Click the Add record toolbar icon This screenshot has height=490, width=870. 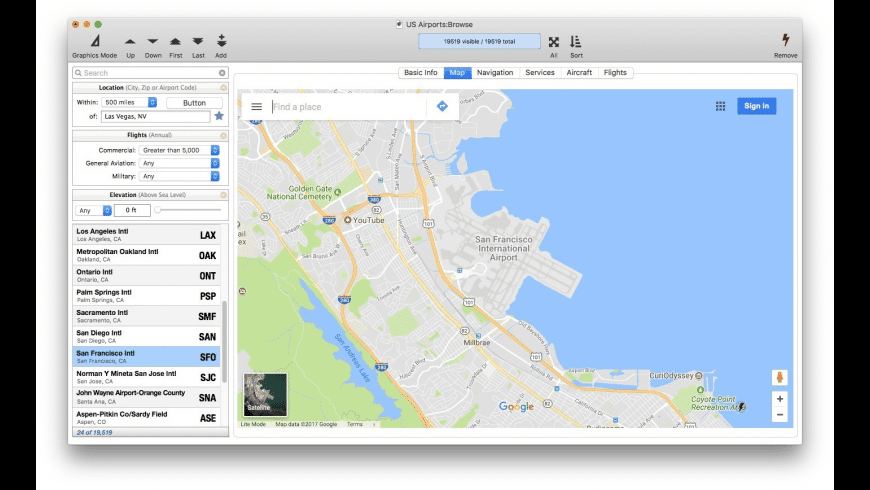point(221,42)
